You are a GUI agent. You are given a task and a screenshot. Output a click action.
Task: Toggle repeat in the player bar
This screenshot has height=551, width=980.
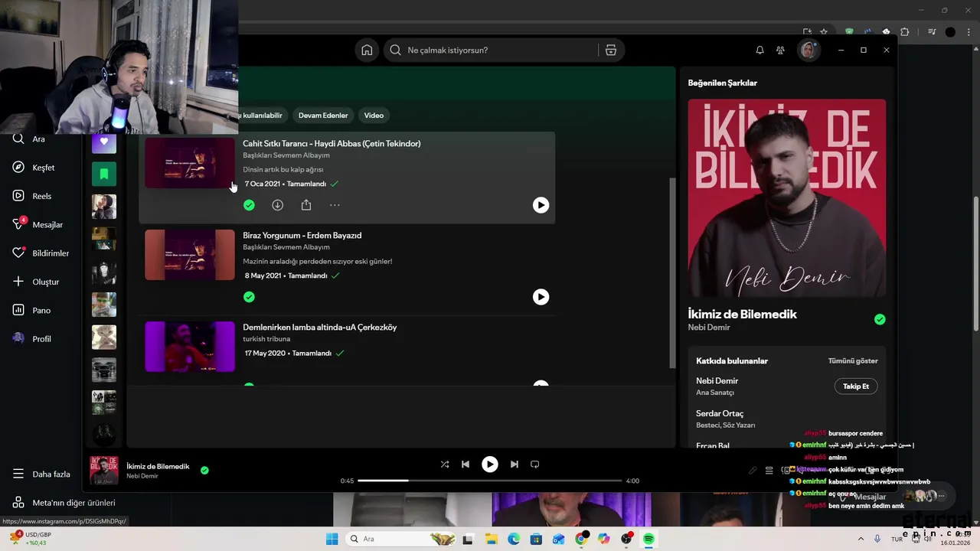535,464
